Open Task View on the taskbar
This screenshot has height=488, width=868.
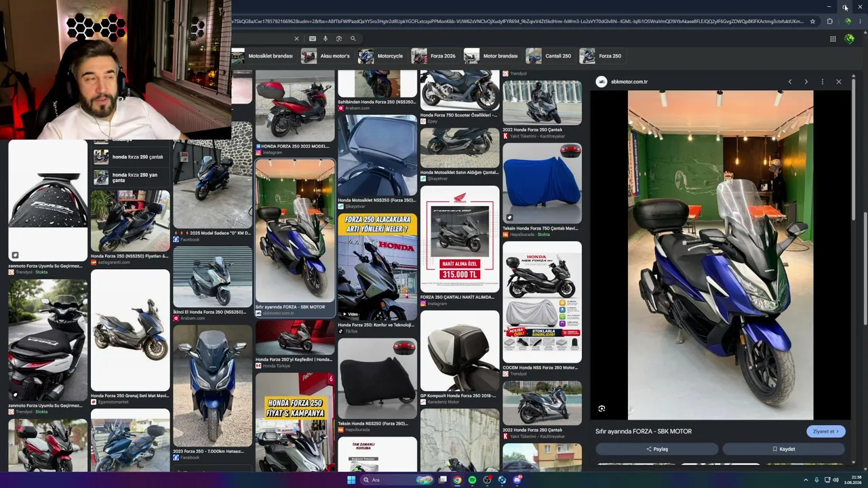click(x=443, y=480)
